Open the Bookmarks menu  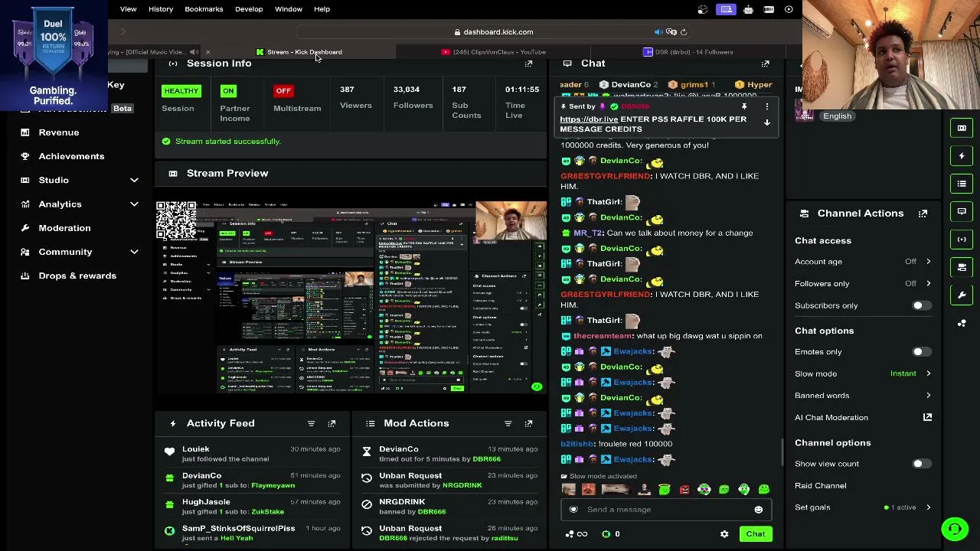pyautogui.click(x=204, y=9)
